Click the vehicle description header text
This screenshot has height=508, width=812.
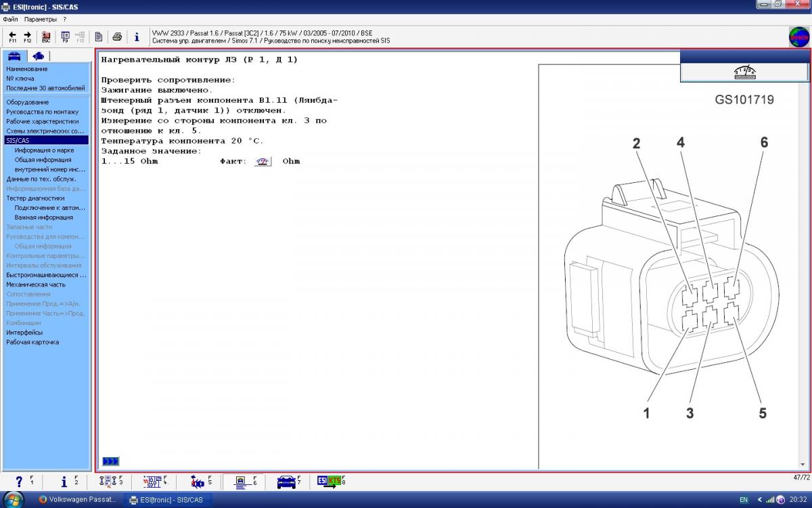[271, 37]
